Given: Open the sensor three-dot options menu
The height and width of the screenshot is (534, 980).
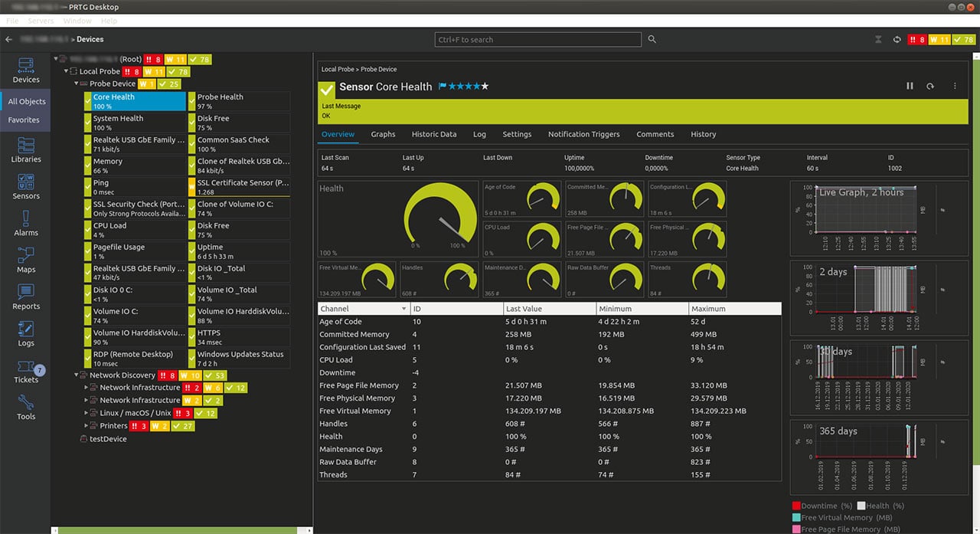Looking at the screenshot, I should point(955,87).
